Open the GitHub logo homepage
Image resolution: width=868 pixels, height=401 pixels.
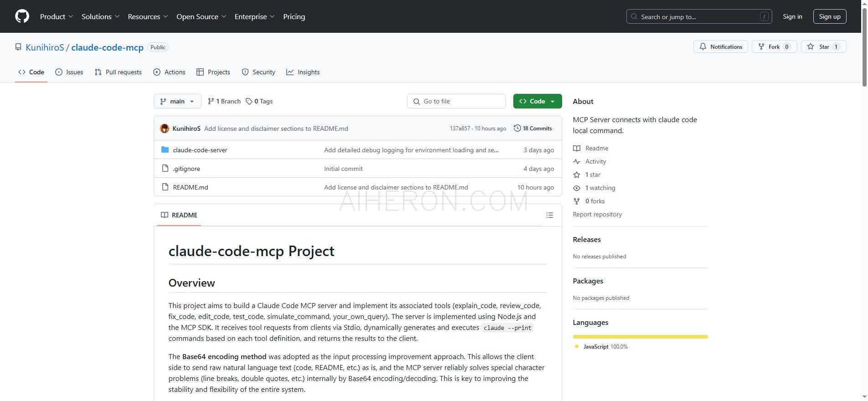click(22, 16)
